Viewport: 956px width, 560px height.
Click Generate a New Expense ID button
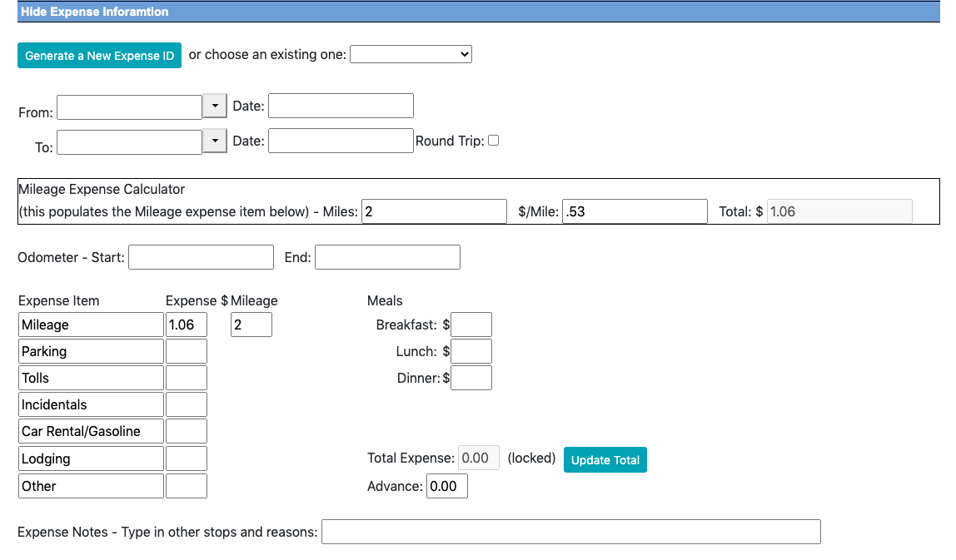pos(99,56)
